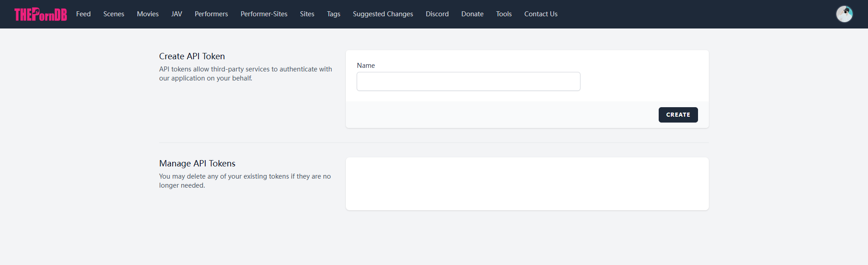Click the ThePornDB logo in the header
The image size is (868, 265).
point(41,14)
